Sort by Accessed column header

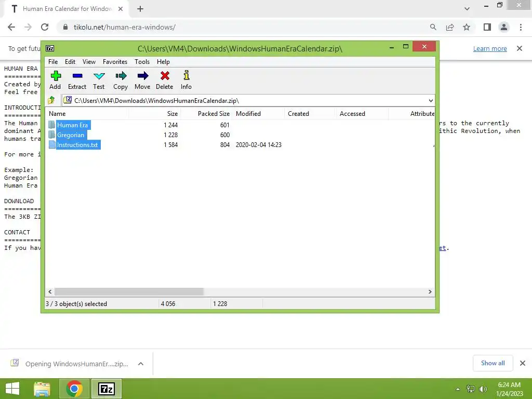tap(362, 114)
